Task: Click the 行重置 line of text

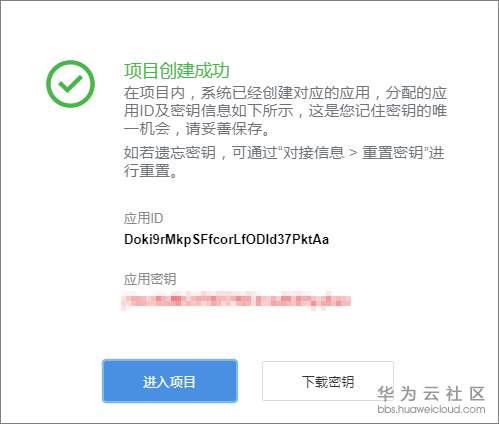Action: [150, 171]
